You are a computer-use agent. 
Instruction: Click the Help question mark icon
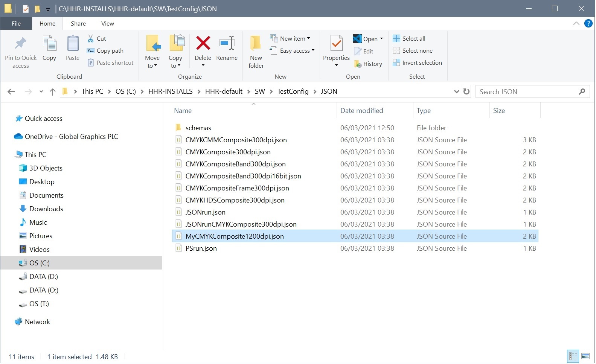coord(588,23)
